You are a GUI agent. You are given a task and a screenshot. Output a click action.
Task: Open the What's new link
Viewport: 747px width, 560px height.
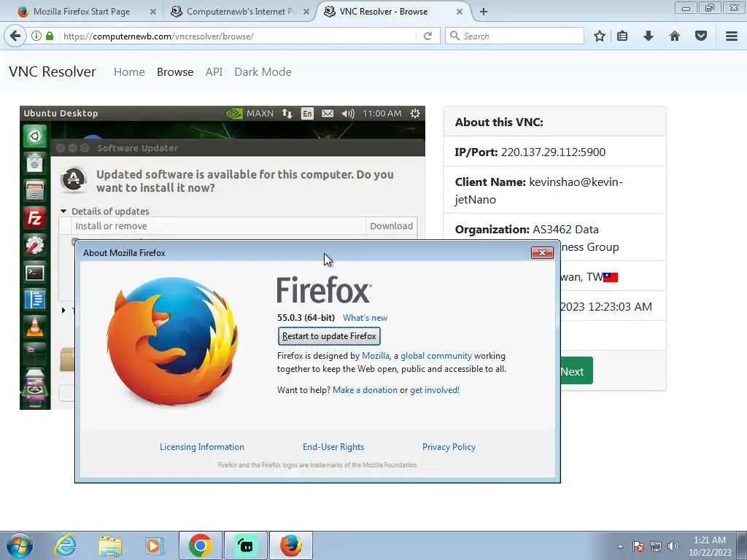coord(365,318)
